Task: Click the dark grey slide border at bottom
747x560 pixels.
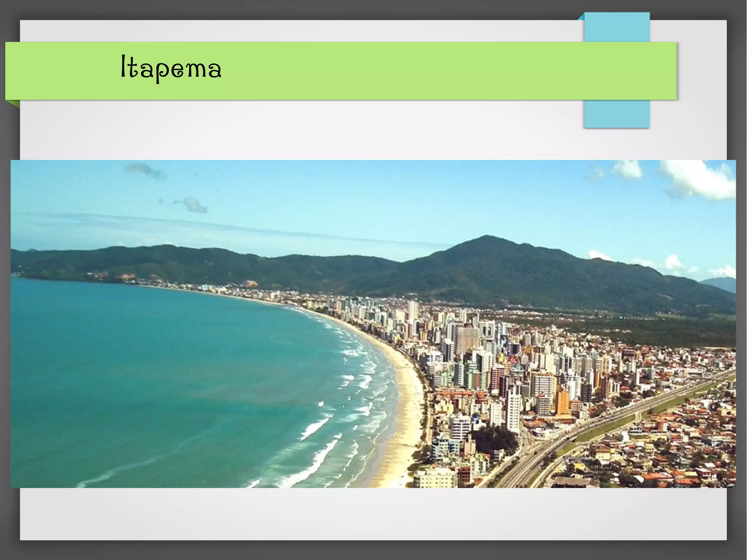Action: point(373,550)
